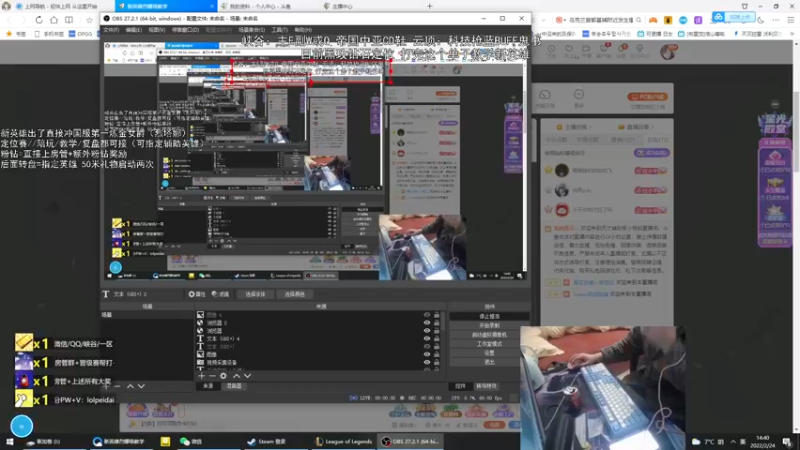Open League of Legends from the taskbar
Image resolution: width=800 pixels, height=450 pixels.
coord(343,441)
